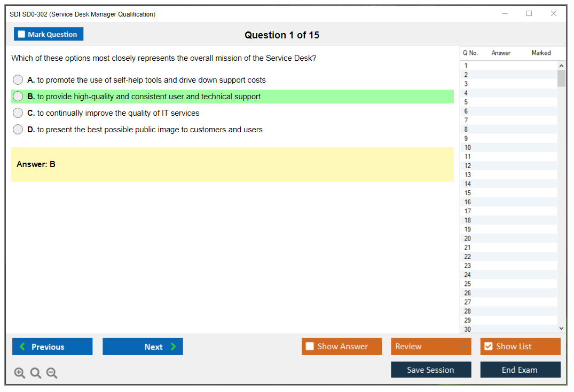Click the End Exam button
Screen dimensions: 574x392
point(520,370)
